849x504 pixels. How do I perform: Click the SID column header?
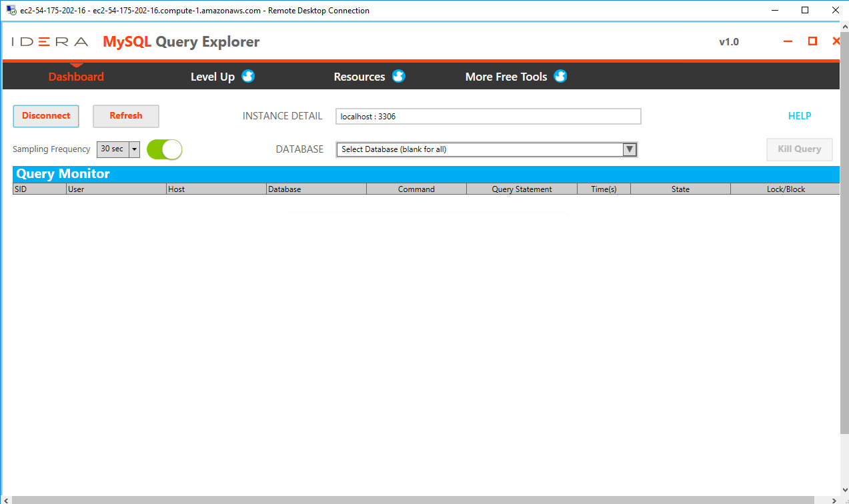pos(39,189)
